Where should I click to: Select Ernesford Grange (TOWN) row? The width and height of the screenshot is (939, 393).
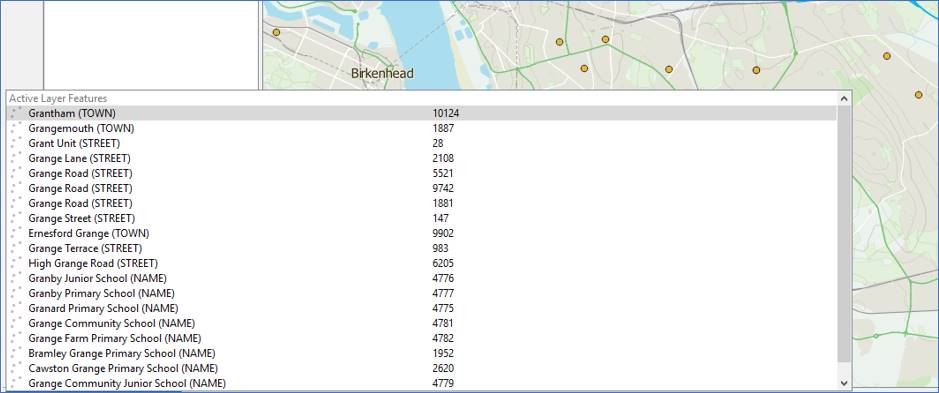point(422,233)
